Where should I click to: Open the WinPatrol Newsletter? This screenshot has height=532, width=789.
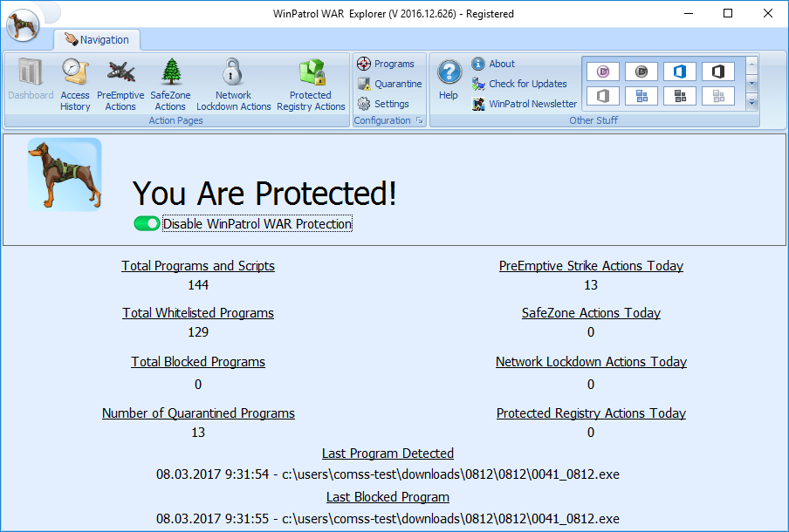pos(525,104)
